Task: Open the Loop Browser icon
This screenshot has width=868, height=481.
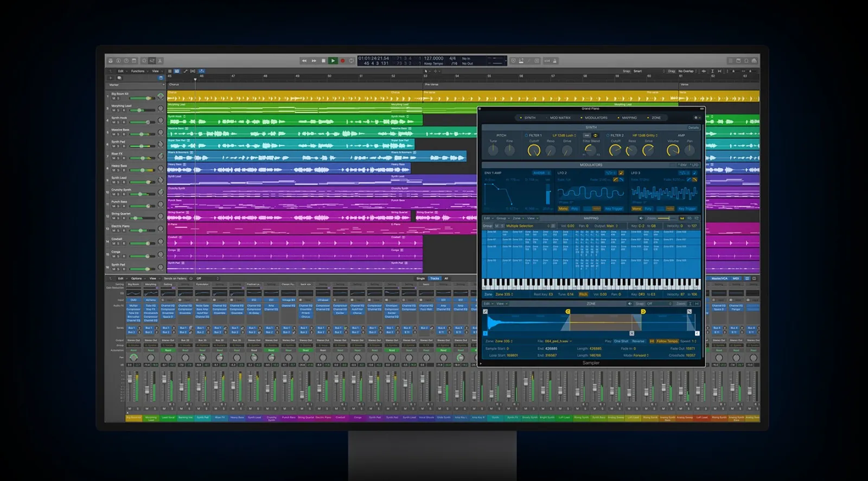Action: (746, 61)
